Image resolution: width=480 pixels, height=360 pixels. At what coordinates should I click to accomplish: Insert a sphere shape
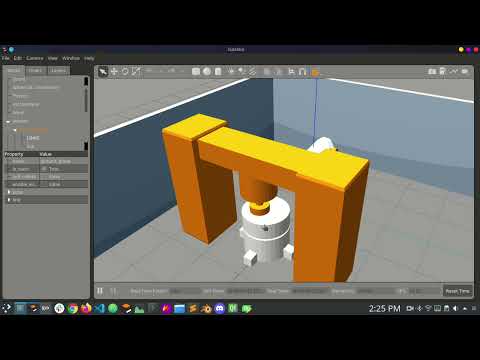coord(207,72)
